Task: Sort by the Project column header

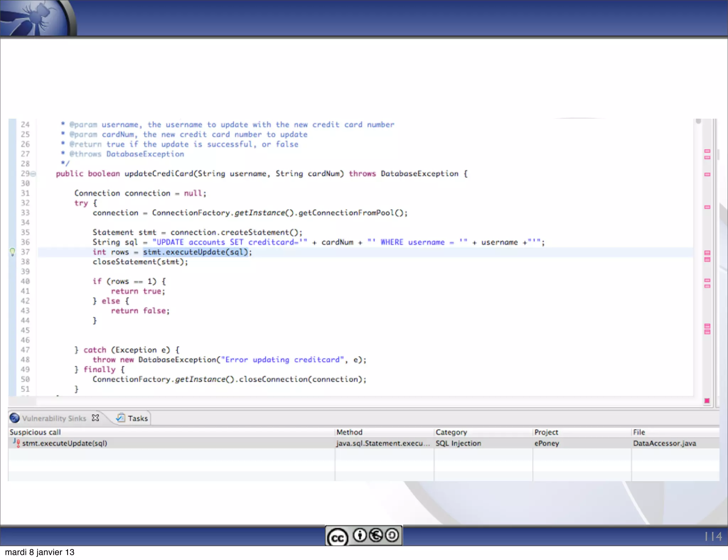Action: 546,432
